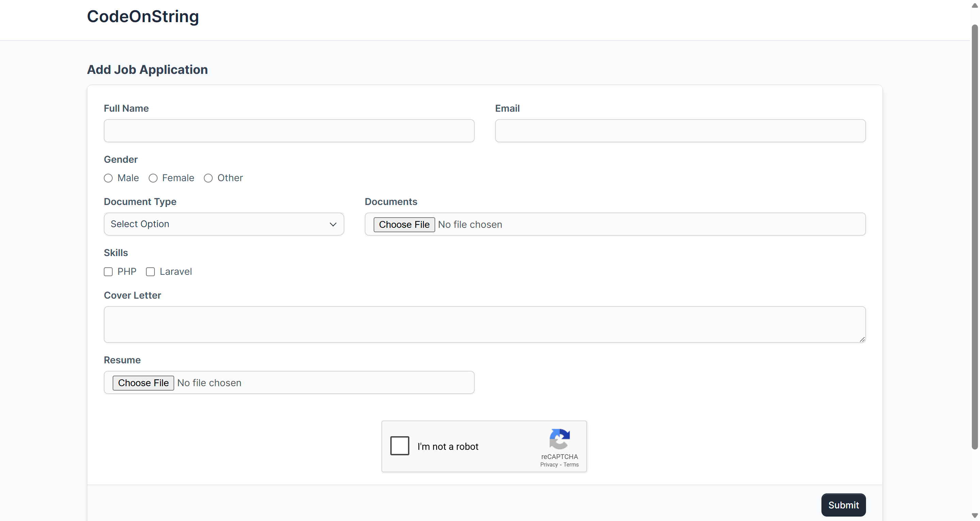Viewport: 980px width, 521px height.
Task: Click the Male radio label text
Action: (128, 178)
